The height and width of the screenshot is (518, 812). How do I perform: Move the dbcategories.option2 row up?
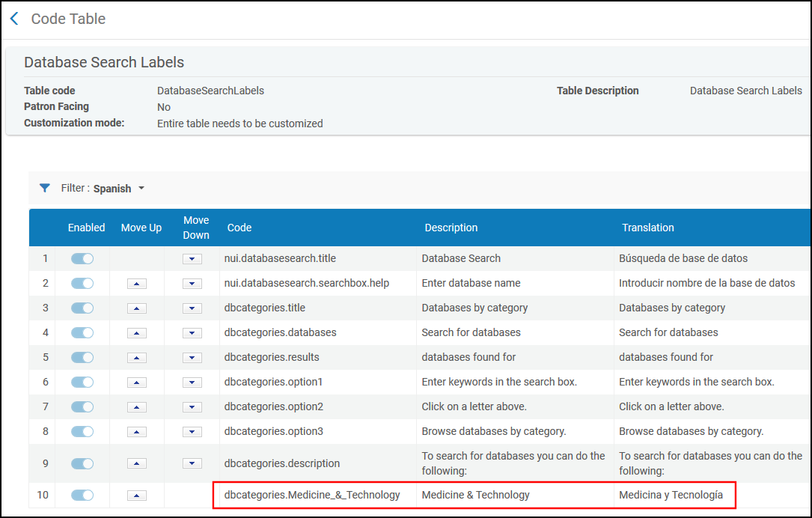pyautogui.click(x=136, y=407)
